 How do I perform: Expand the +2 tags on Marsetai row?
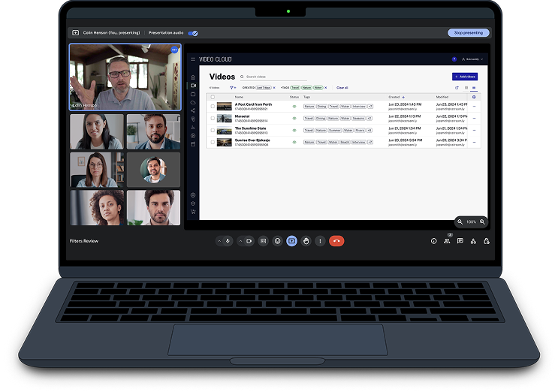[369, 119]
